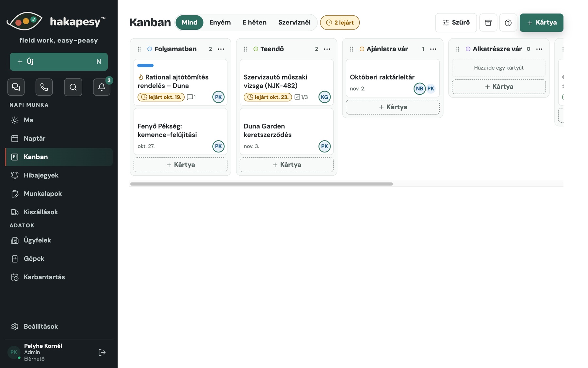
Task: Click the blue label on Rational card
Action: click(145, 65)
